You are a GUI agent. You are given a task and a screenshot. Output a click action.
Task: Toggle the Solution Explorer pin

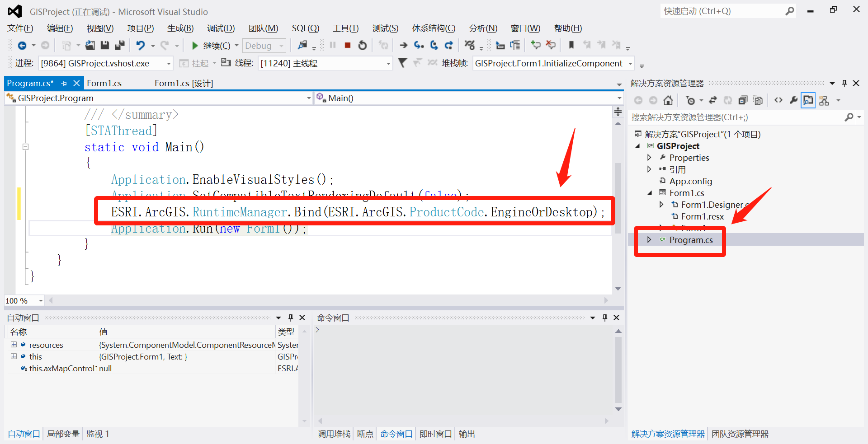844,83
